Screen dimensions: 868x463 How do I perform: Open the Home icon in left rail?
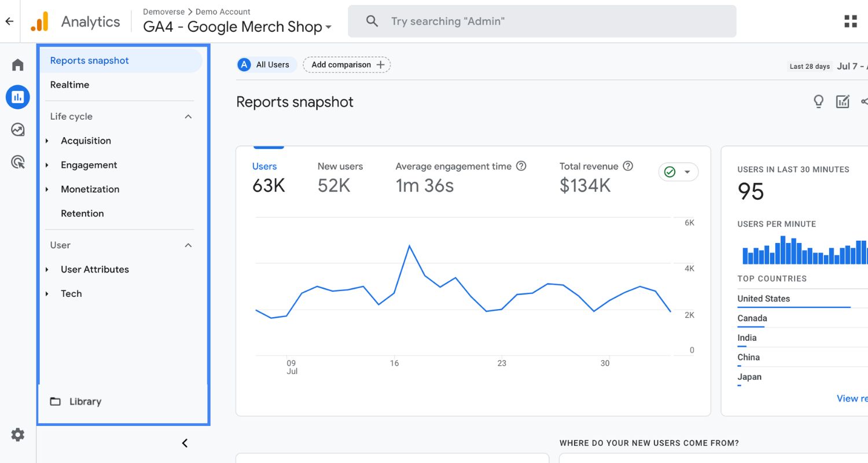click(x=18, y=65)
